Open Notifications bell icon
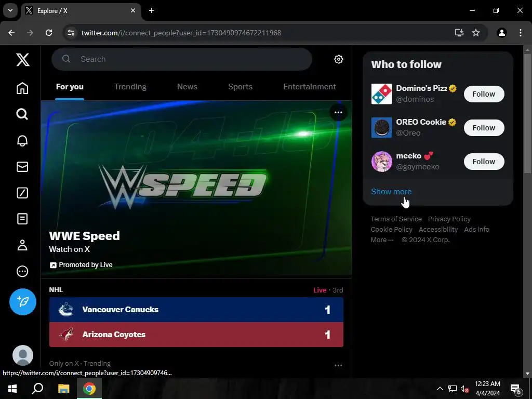Viewport: 532px width, 399px height. 22,140
